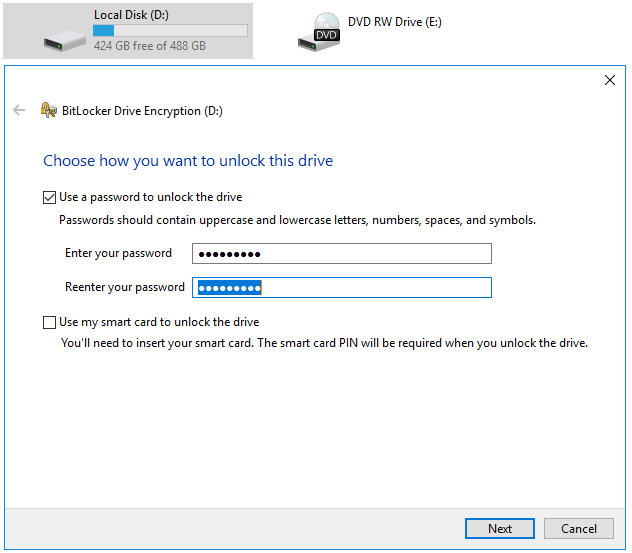Click the "Enter your password" label
The width and height of the screenshot is (632, 553).
118,253
